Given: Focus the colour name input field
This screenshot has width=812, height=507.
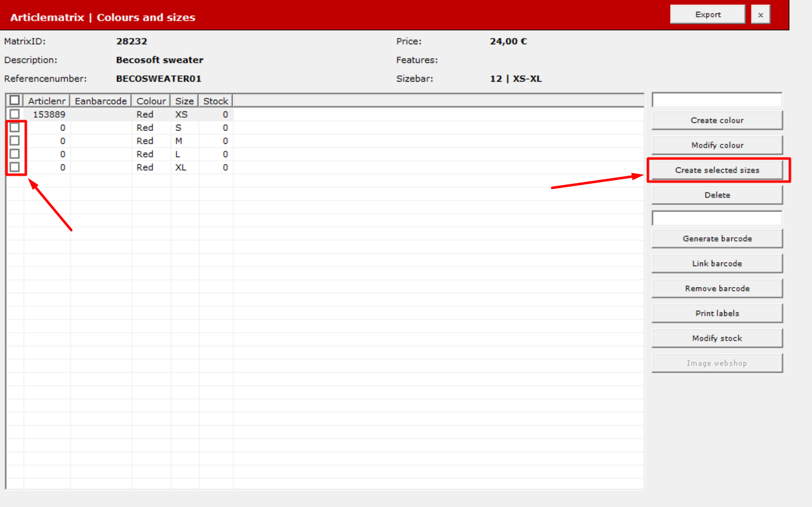Looking at the screenshot, I should coord(717,100).
